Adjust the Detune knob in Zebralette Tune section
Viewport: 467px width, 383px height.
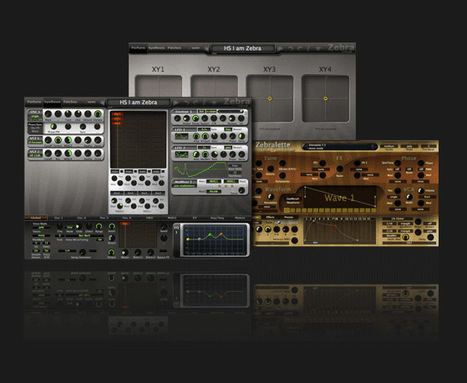click(270, 169)
